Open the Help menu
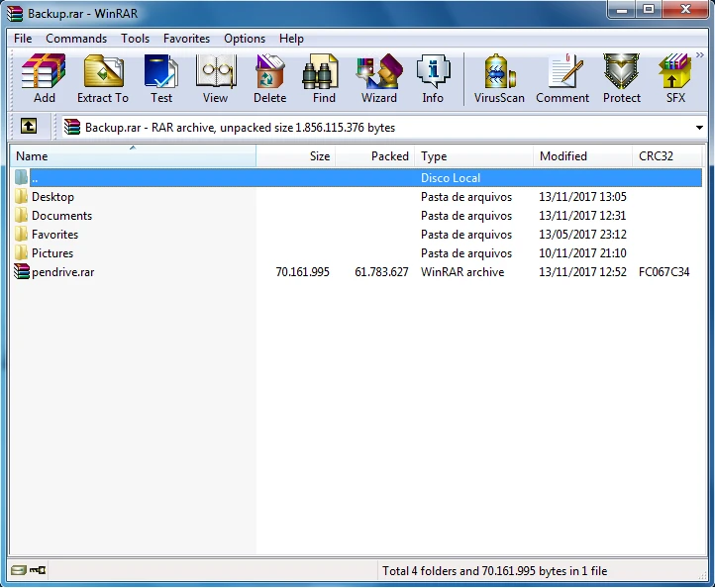This screenshot has height=588, width=715. [x=291, y=39]
